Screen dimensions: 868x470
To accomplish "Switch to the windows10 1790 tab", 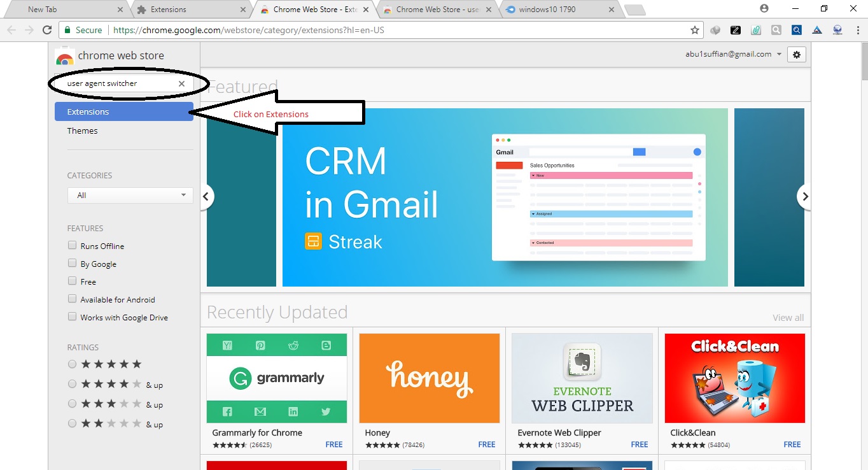I will [x=559, y=10].
